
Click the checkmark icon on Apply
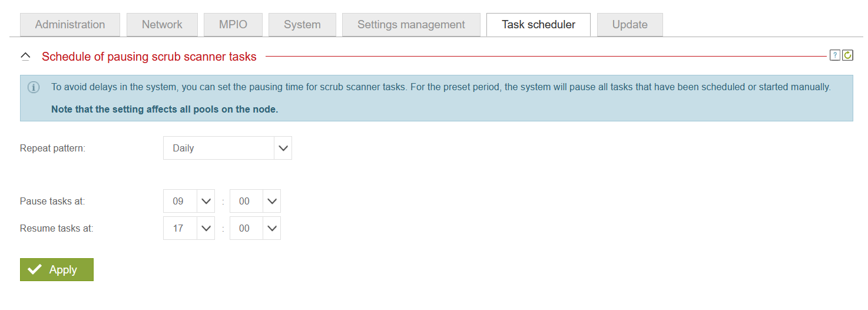coord(35,269)
